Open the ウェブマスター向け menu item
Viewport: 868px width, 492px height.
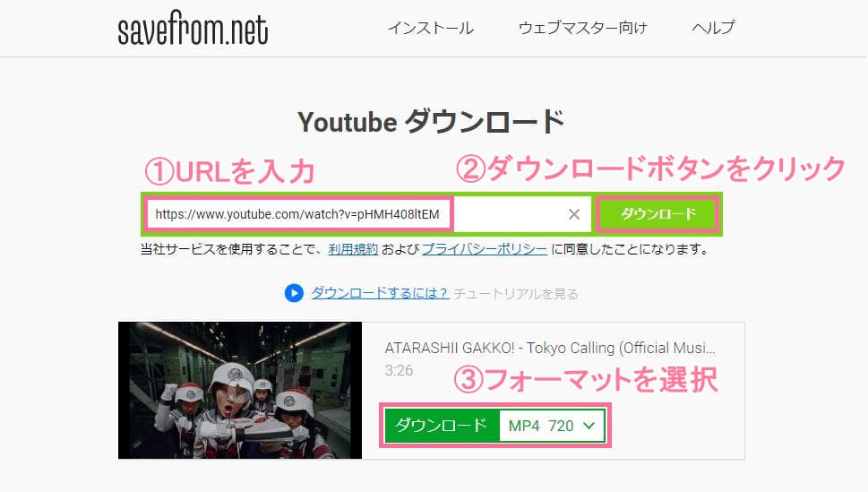(582, 28)
